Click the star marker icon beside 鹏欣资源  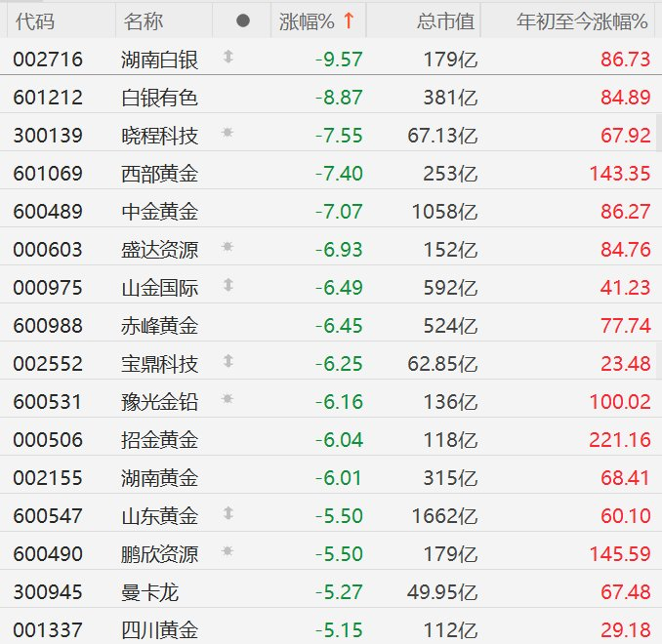228,552
